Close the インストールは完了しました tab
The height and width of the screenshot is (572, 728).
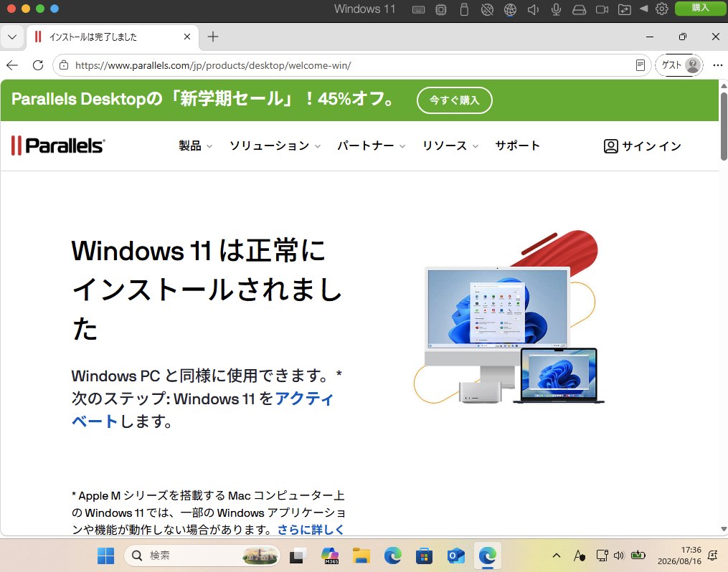click(x=187, y=36)
